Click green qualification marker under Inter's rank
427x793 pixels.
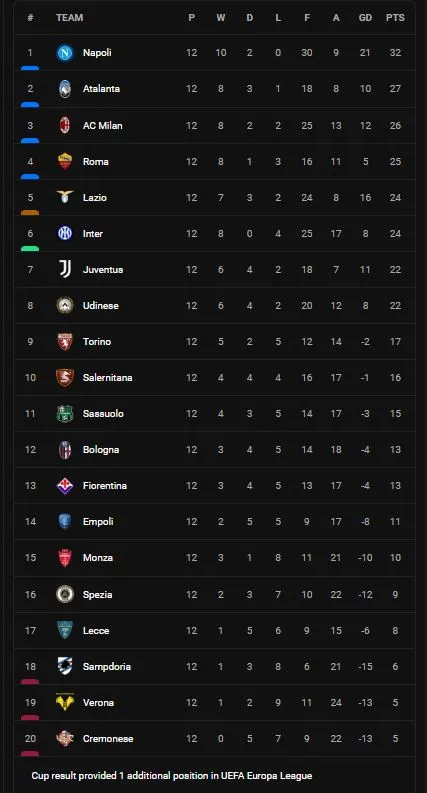coord(30,249)
